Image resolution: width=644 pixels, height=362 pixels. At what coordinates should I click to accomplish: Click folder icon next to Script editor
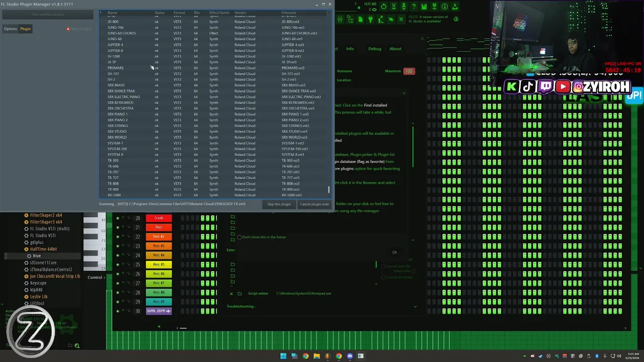[239, 294]
